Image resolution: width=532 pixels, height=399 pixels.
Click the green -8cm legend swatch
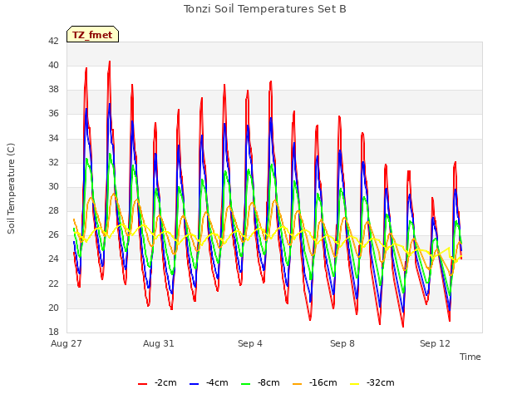(x=246, y=384)
